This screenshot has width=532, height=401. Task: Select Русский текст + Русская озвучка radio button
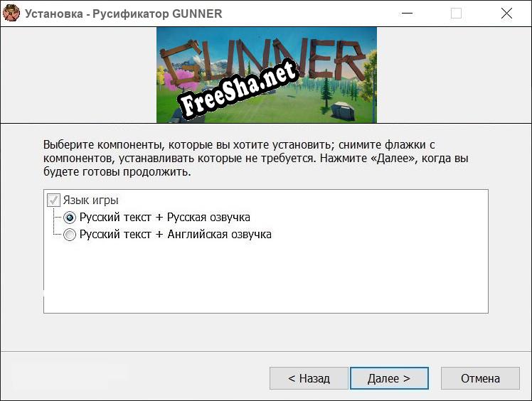click(x=70, y=218)
